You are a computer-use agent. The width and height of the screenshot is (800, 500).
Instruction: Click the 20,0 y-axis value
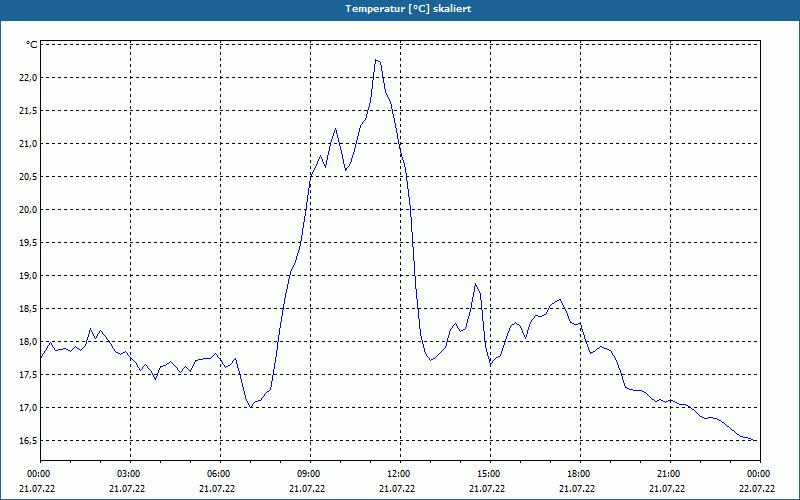coord(29,210)
